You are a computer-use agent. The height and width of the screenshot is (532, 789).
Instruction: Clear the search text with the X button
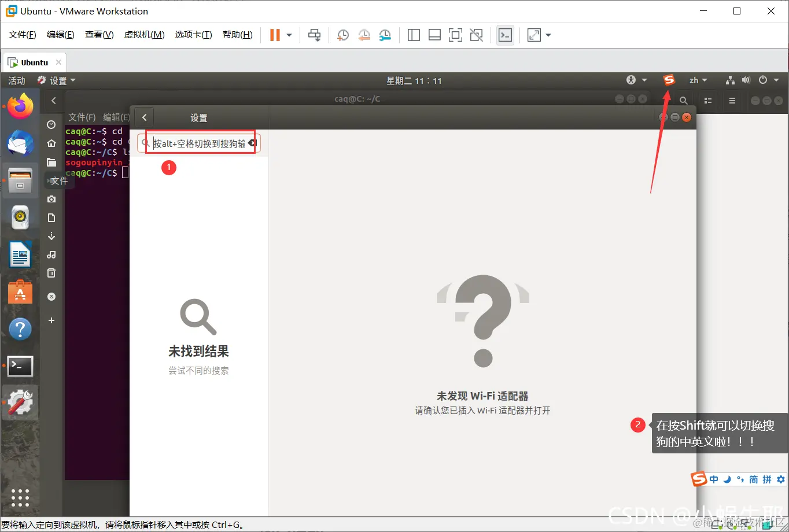[x=253, y=143]
